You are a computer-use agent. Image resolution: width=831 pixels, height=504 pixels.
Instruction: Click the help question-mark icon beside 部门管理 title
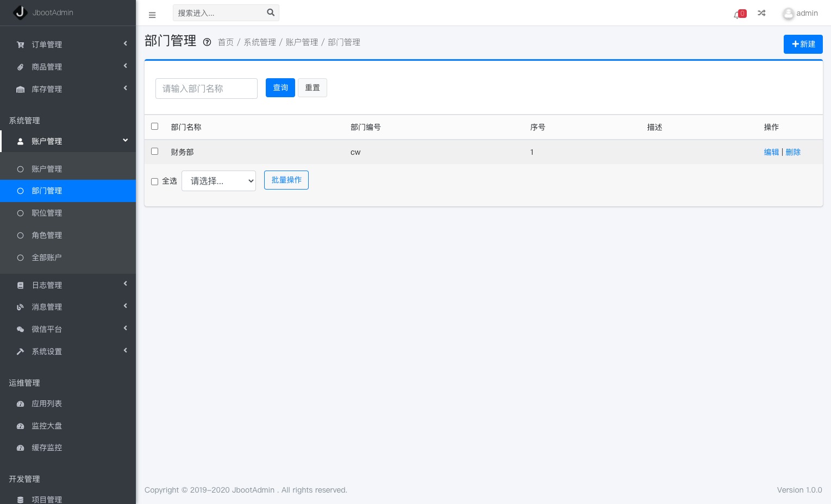[x=207, y=42]
